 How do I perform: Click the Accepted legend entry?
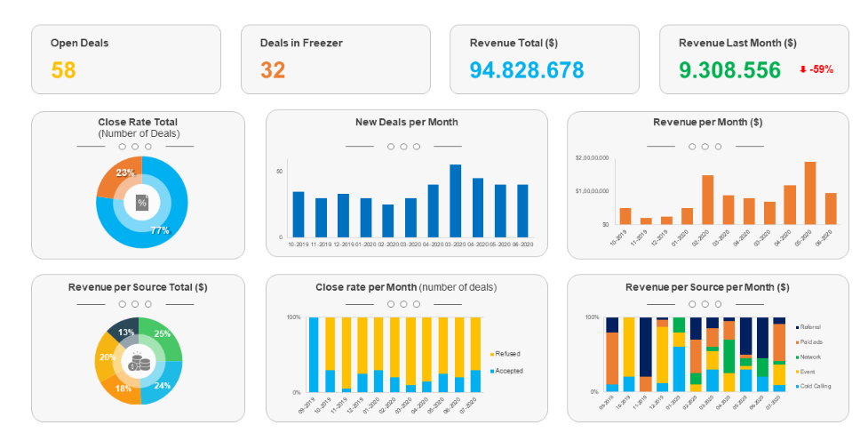tap(508, 371)
